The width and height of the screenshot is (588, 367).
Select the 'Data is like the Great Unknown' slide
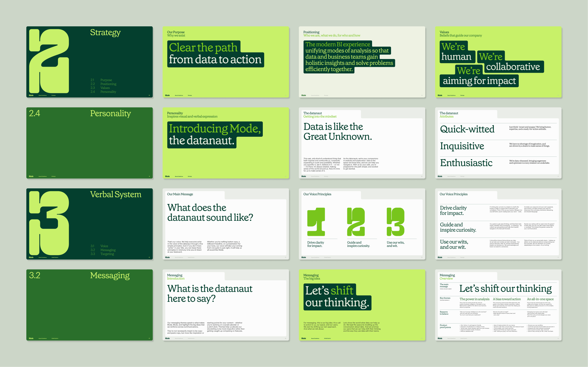point(362,143)
